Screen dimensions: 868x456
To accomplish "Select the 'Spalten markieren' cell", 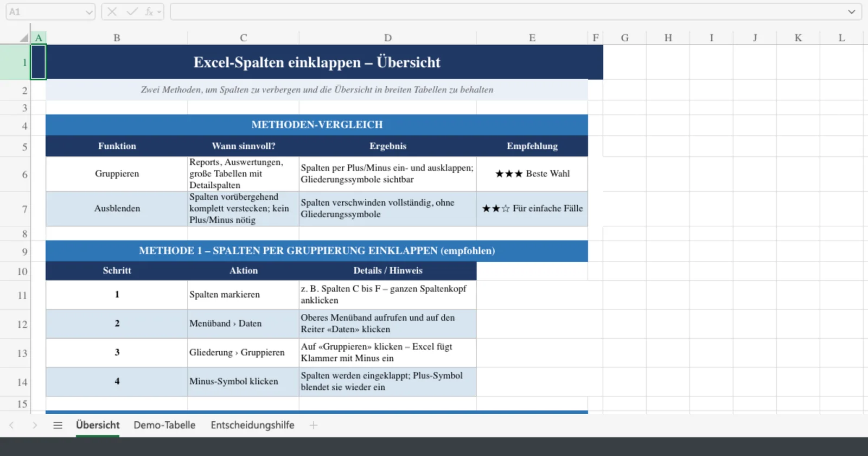I will pyautogui.click(x=244, y=295).
